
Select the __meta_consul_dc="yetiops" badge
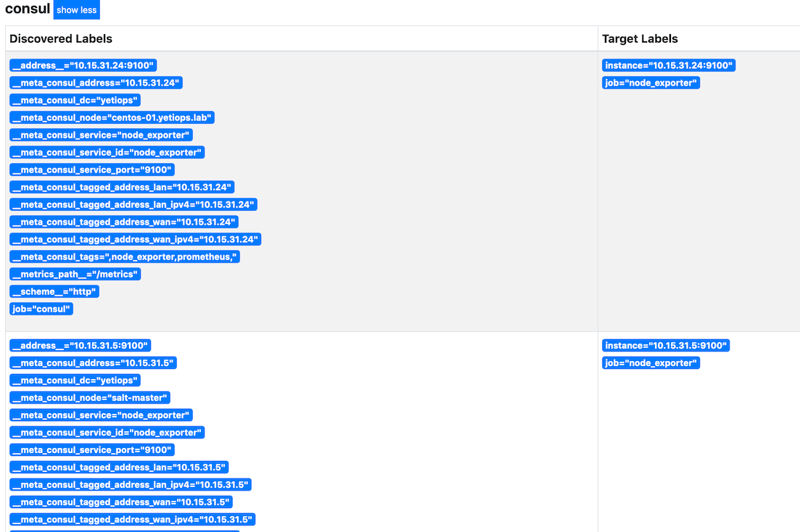[x=74, y=99]
